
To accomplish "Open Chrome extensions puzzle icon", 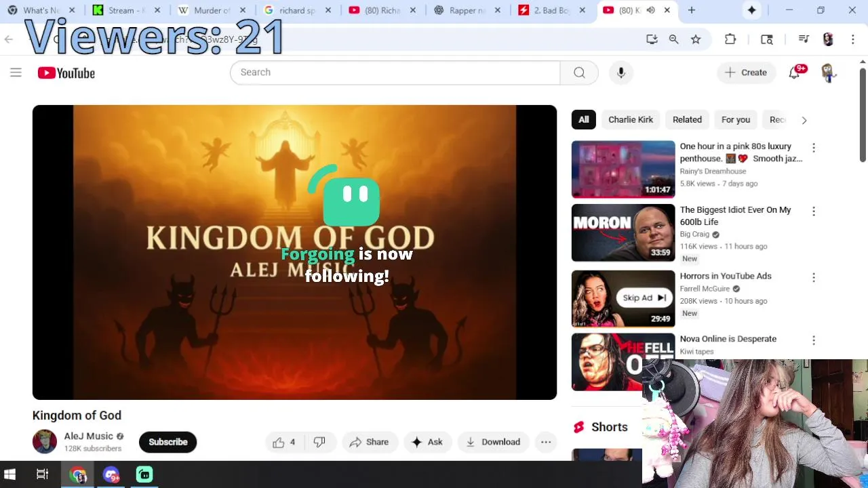I will [x=730, y=39].
